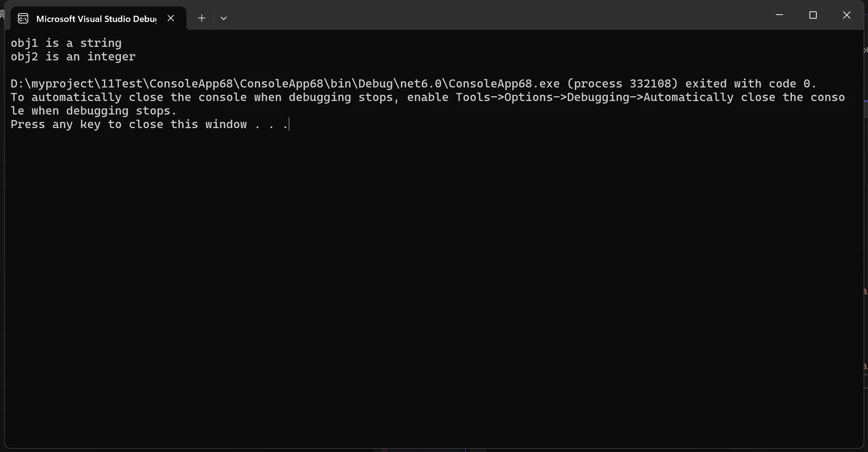Expand the new tab profile dropdown chevron
868x452 pixels.
pyautogui.click(x=224, y=18)
